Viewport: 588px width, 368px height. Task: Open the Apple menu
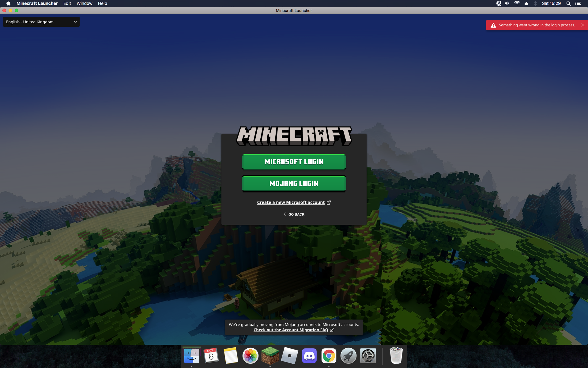8,3
